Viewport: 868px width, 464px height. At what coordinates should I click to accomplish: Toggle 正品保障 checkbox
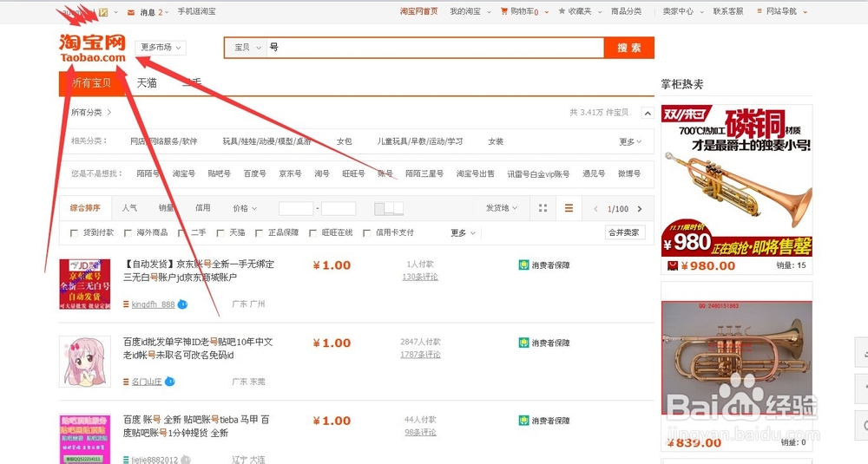pos(259,232)
